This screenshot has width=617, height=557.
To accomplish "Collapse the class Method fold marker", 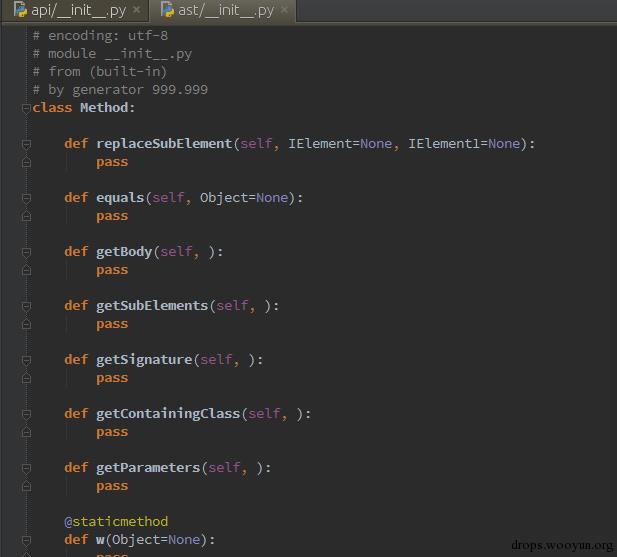I will [x=26, y=108].
